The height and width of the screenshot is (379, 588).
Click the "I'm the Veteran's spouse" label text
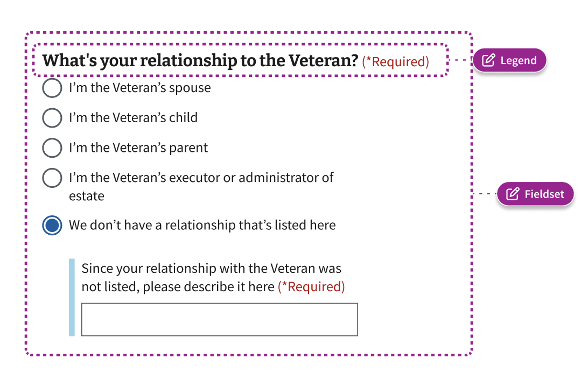click(x=139, y=88)
